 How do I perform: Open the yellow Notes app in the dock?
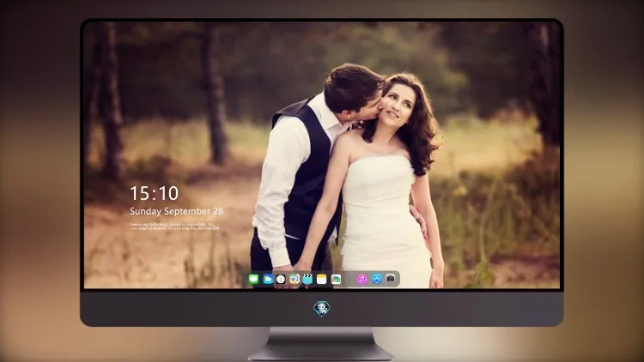pyautogui.click(x=322, y=279)
